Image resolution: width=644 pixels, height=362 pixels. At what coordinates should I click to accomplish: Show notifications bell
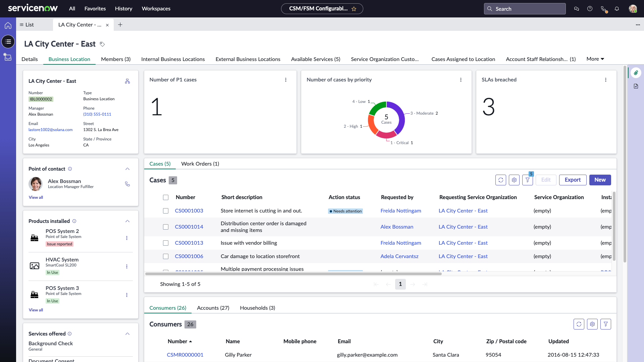(617, 9)
